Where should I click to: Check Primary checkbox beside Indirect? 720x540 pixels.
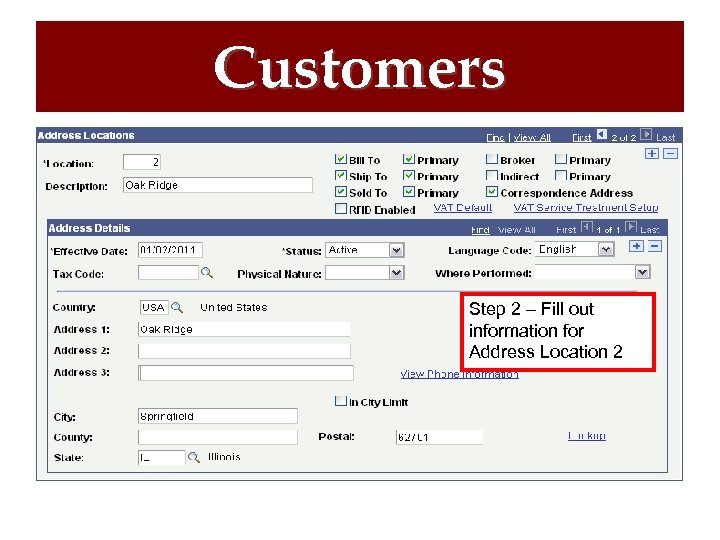click(560, 175)
